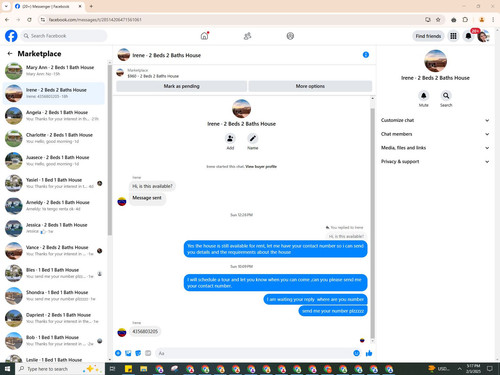Open conversation information icon in chat header
The image size is (500, 375).
pyautogui.click(x=366, y=55)
